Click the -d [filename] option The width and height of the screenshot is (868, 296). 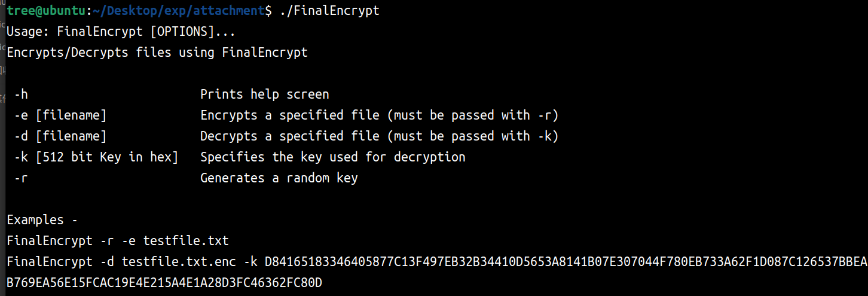click(60, 136)
